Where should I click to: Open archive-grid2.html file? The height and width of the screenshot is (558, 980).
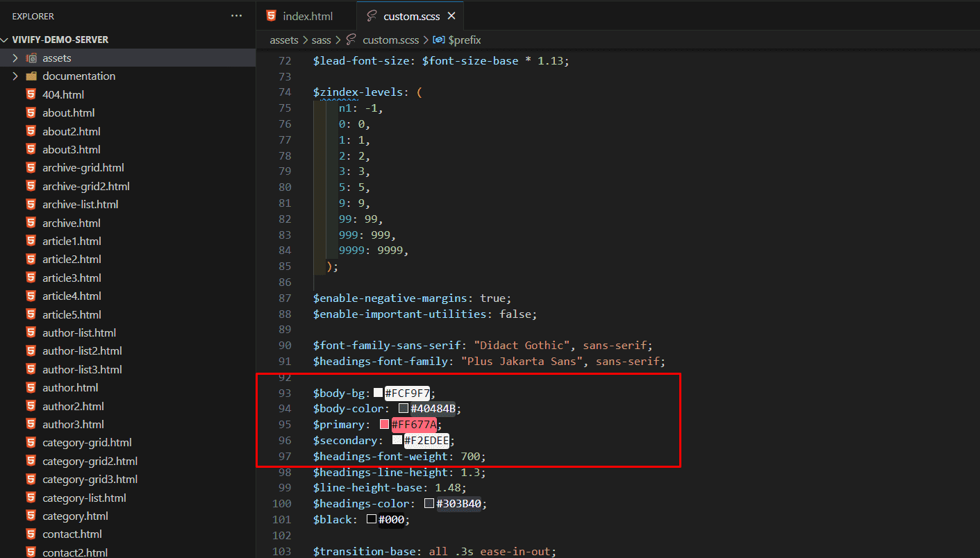tap(86, 186)
